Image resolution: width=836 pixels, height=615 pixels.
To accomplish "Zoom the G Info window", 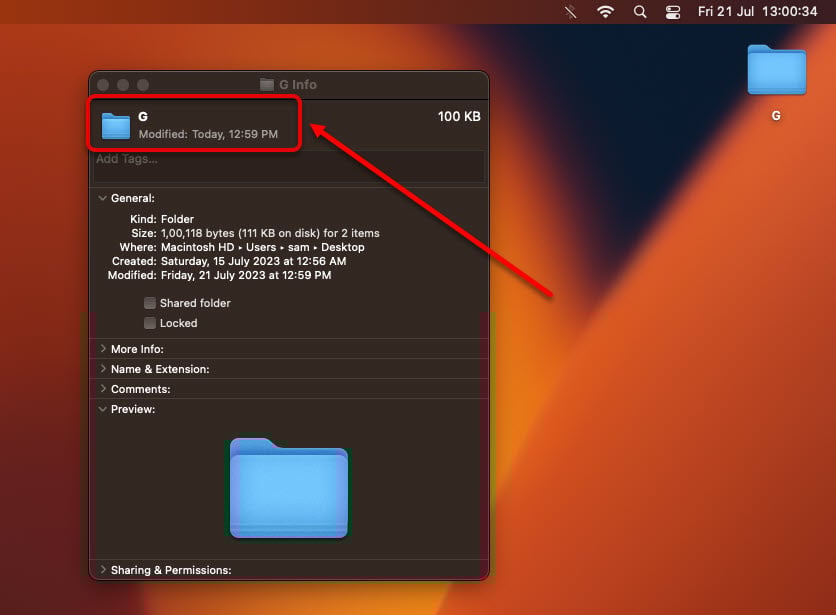I will [143, 85].
